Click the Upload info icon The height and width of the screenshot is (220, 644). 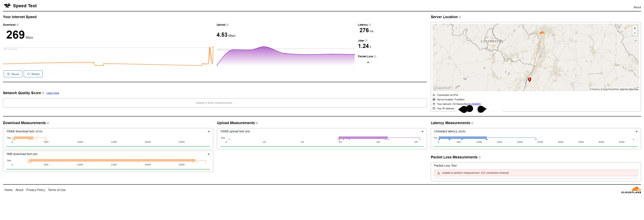click(227, 25)
